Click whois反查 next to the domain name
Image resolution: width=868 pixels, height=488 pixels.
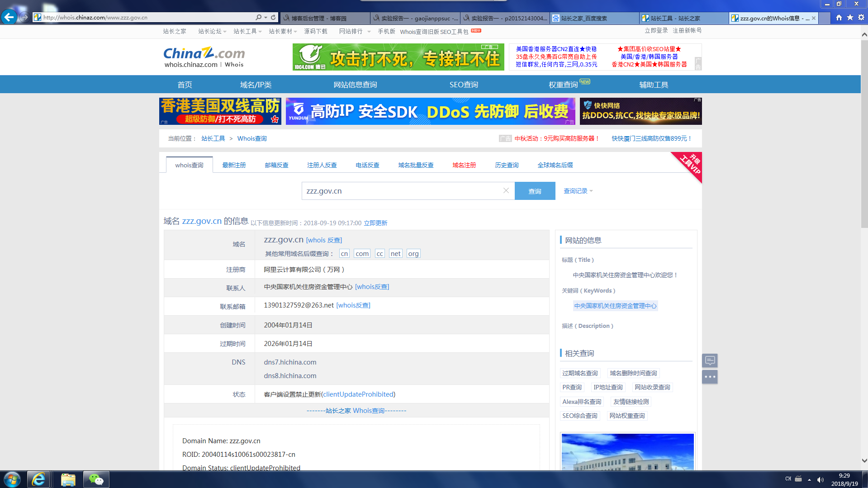(x=324, y=240)
